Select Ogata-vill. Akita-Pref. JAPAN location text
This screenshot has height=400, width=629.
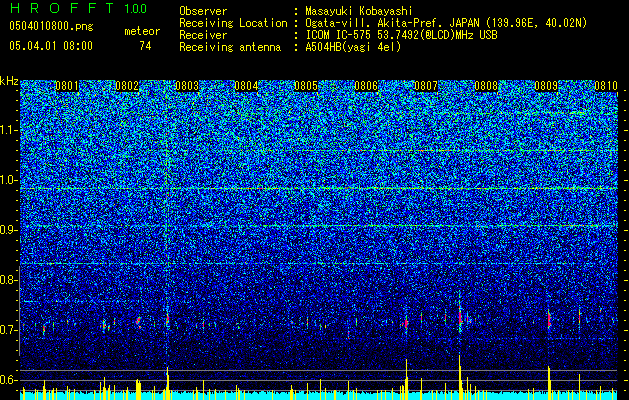click(446, 23)
